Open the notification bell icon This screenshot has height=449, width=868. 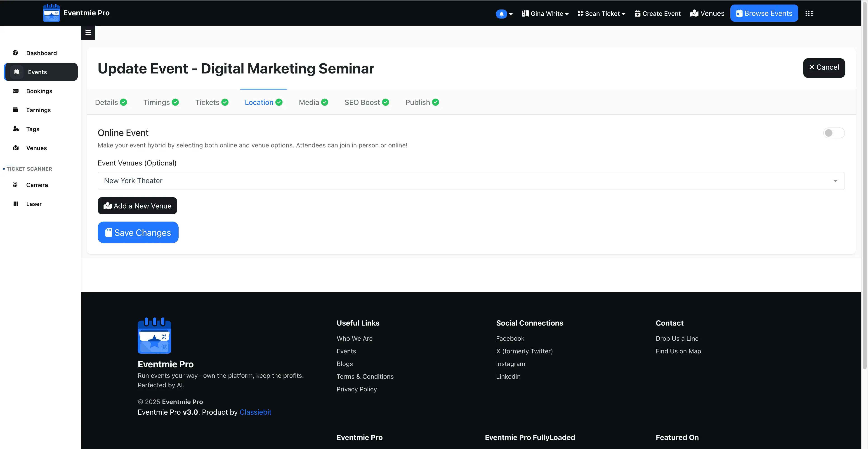(501, 14)
